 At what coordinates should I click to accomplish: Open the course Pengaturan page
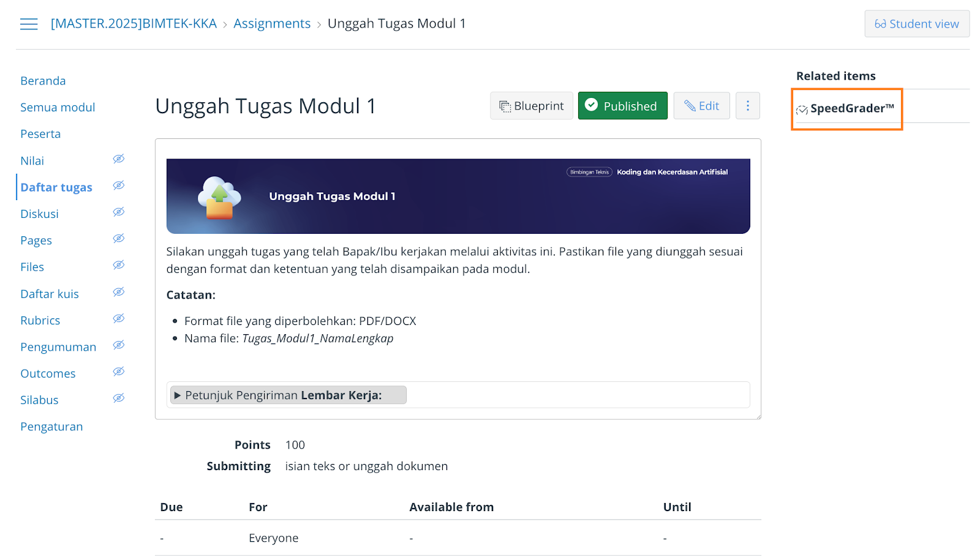(x=51, y=426)
